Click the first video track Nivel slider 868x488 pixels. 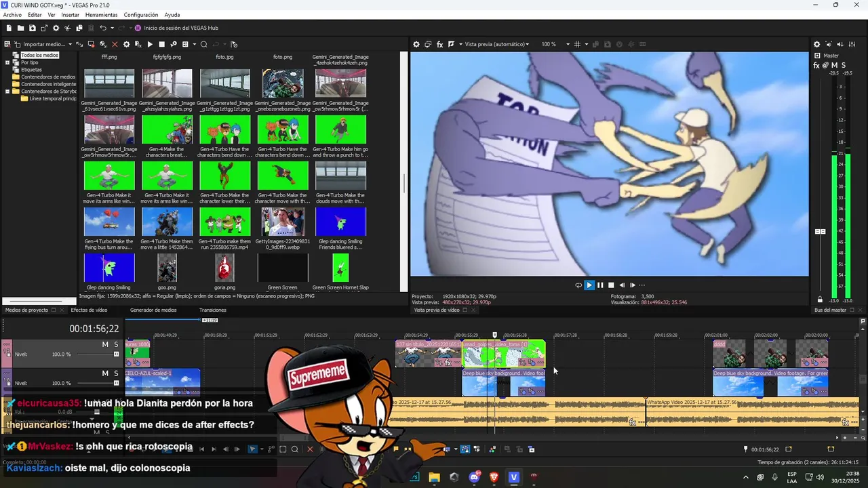[117, 354]
